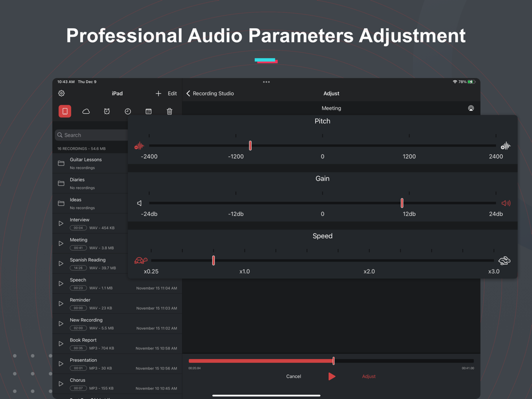The width and height of the screenshot is (532, 399).
Task: Play the Book Report recording
Action: pyautogui.click(x=61, y=343)
